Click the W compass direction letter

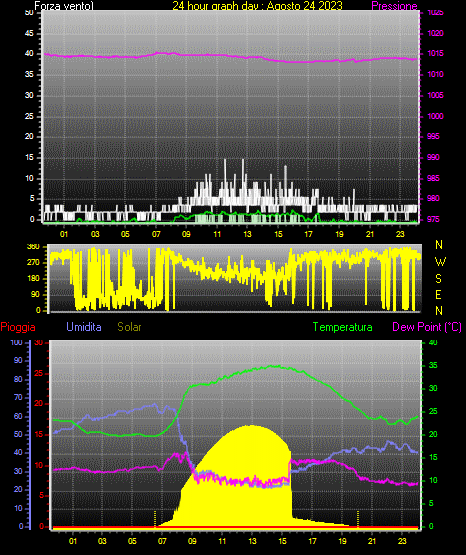(440, 262)
